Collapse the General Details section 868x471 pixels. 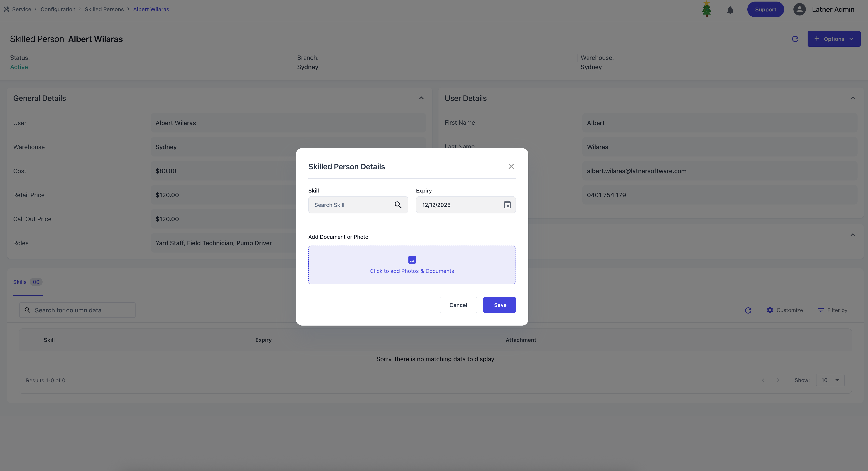pyautogui.click(x=421, y=98)
